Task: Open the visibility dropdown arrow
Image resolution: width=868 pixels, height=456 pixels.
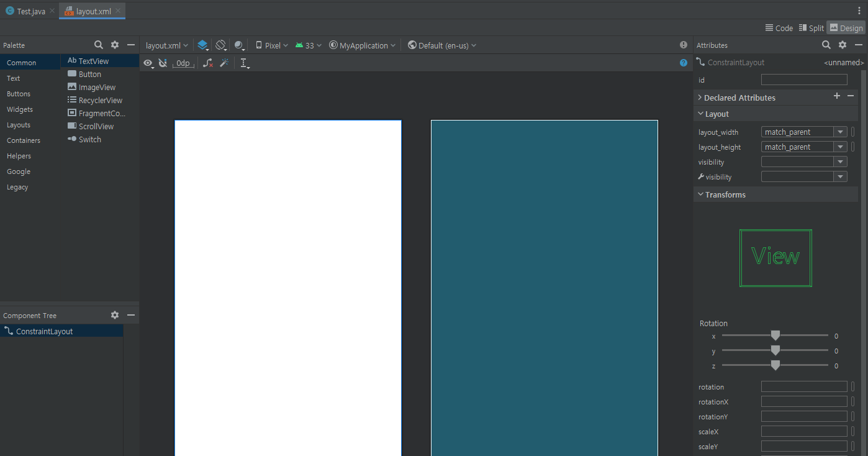Action: (840, 162)
